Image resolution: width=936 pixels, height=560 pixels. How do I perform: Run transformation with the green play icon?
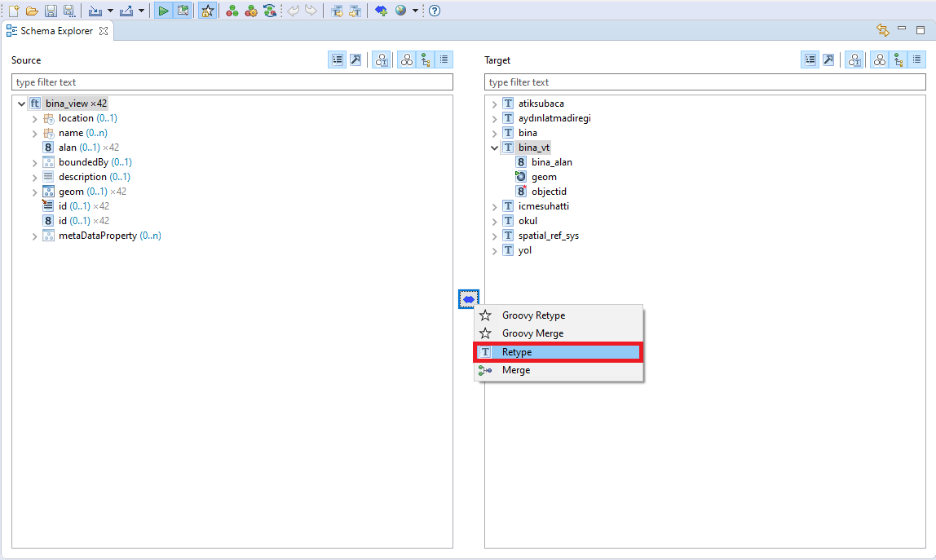click(163, 11)
